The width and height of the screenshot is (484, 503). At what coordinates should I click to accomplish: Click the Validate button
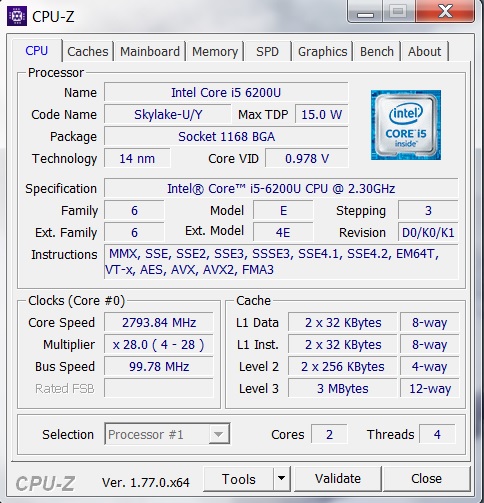tap(338, 479)
